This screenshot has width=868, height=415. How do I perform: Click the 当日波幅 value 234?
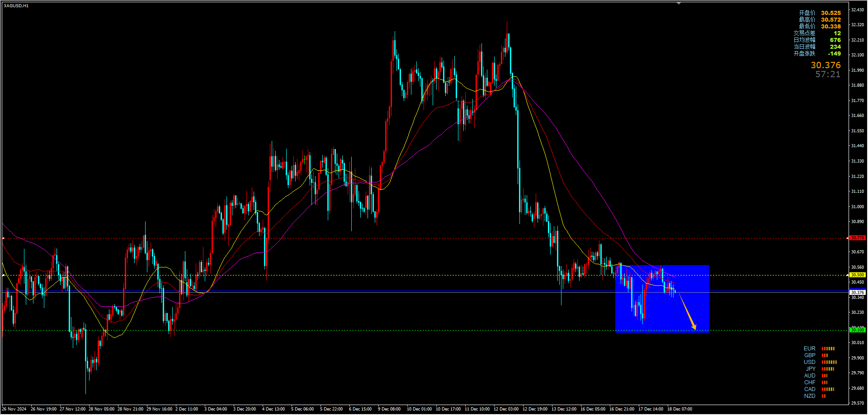click(835, 47)
